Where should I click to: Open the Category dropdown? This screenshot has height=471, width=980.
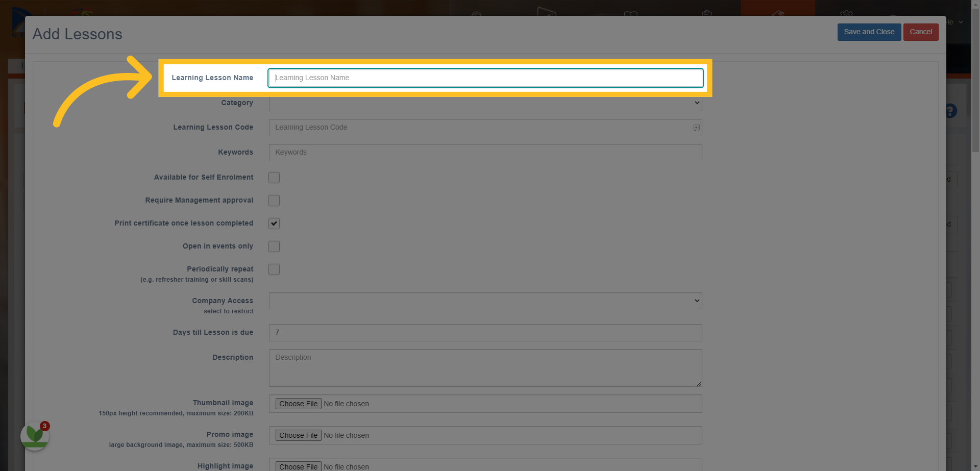[x=485, y=103]
